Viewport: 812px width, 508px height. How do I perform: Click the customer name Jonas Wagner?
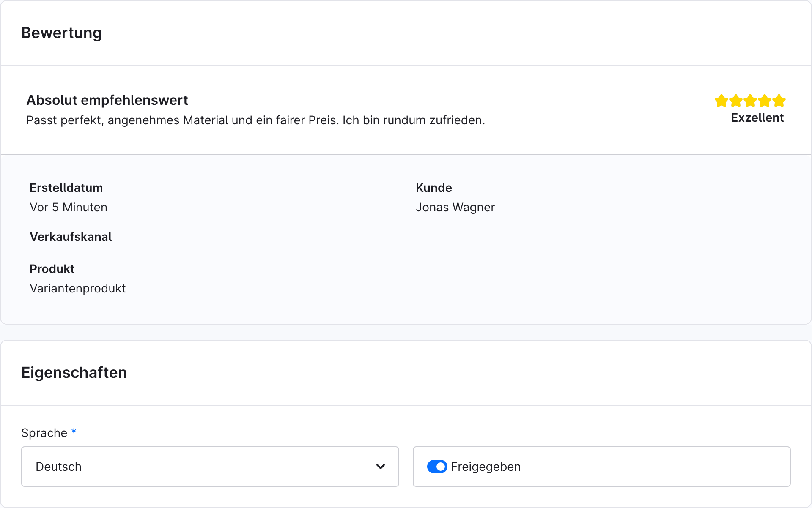coord(455,207)
